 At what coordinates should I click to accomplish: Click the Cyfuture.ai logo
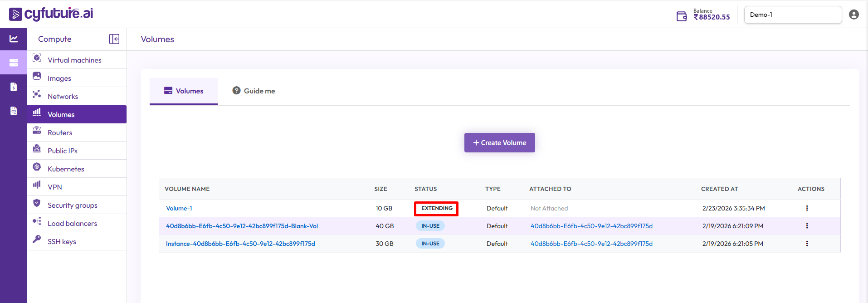(x=51, y=14)
